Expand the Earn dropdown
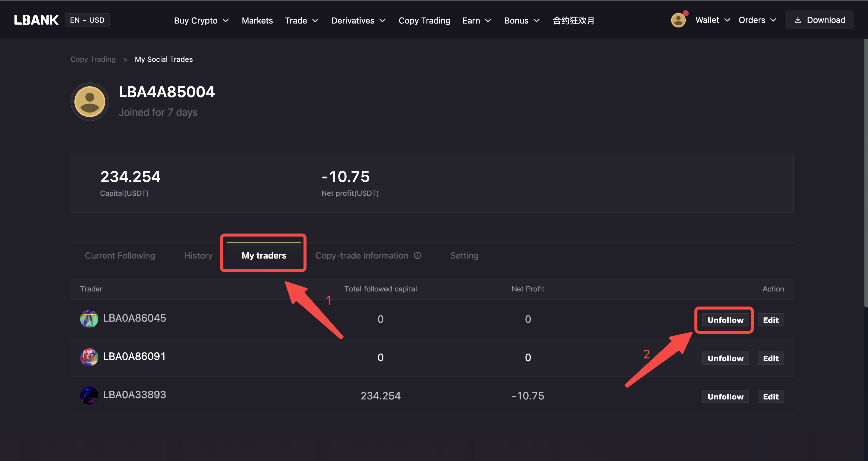This screenshot has height=461, width=868. click(x=476, y=21)
